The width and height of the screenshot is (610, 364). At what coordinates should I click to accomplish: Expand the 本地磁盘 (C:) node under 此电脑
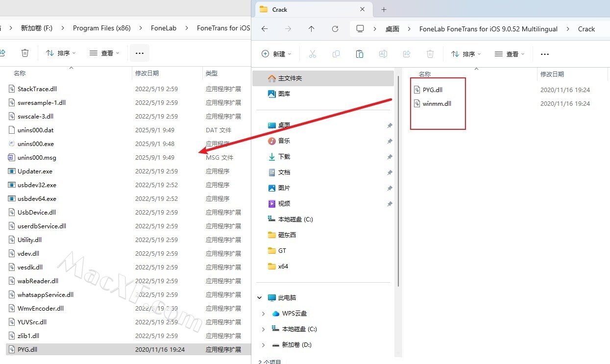[x=264, y=329]
